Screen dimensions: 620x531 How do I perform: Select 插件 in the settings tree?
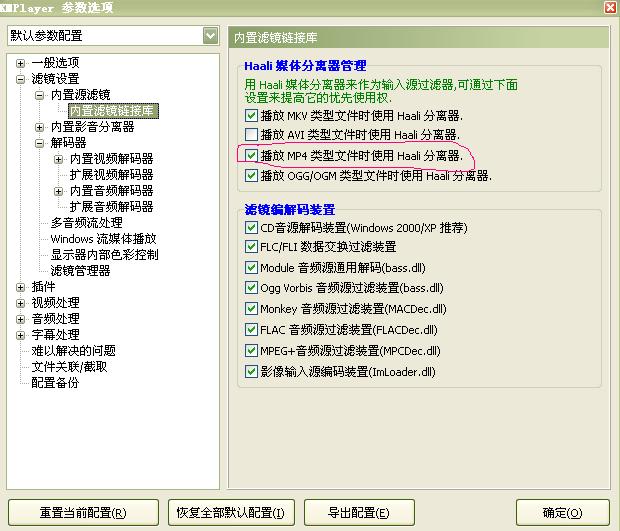(x=43, y=287)
